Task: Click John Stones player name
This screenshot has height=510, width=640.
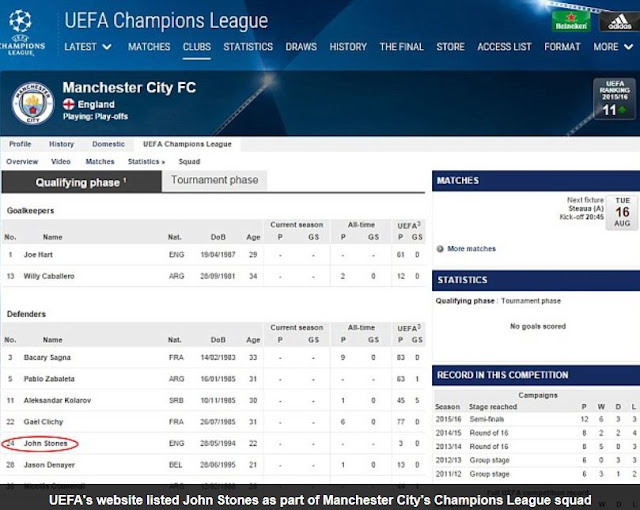Action: coord(46,444)
